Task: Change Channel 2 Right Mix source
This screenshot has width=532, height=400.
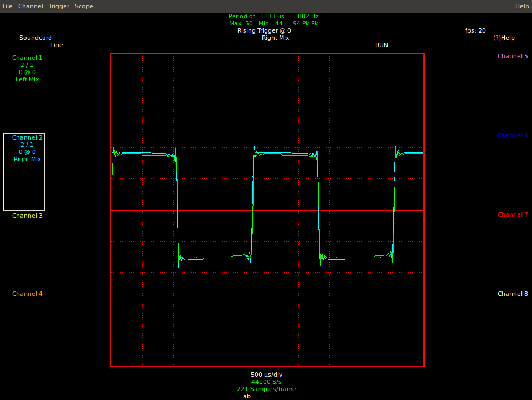Action: click(x=27, y=159)
